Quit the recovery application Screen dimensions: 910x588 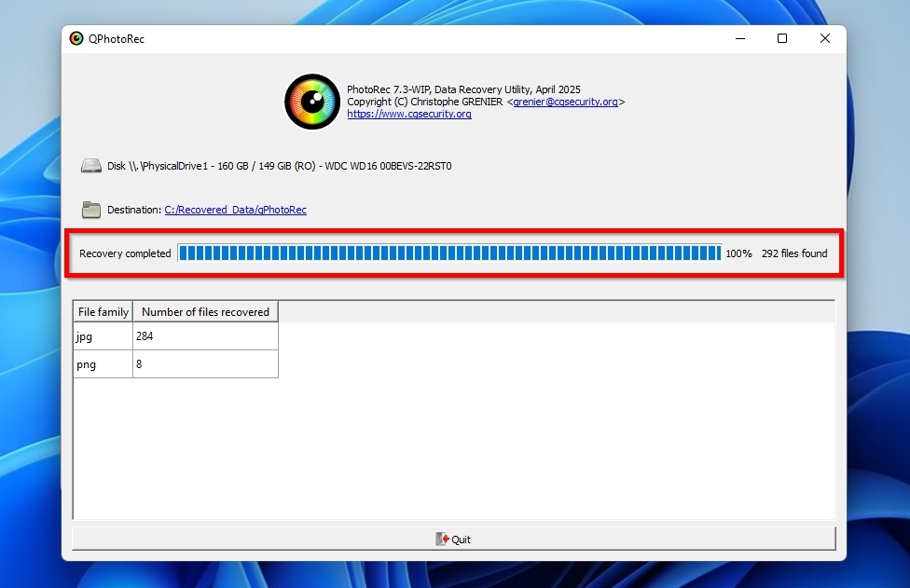tap(454, 539)
